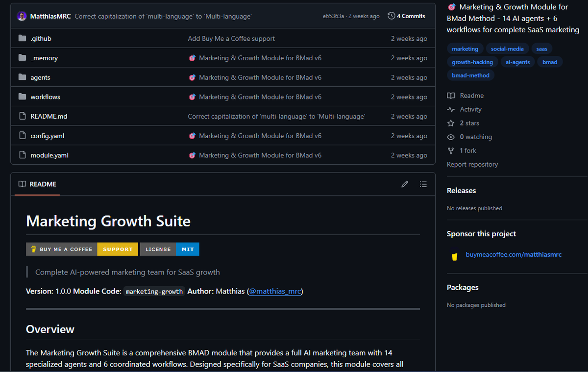Screen dimensions: 588x372
Task: Click the _memory folder icon
Action: pos(22,58)
